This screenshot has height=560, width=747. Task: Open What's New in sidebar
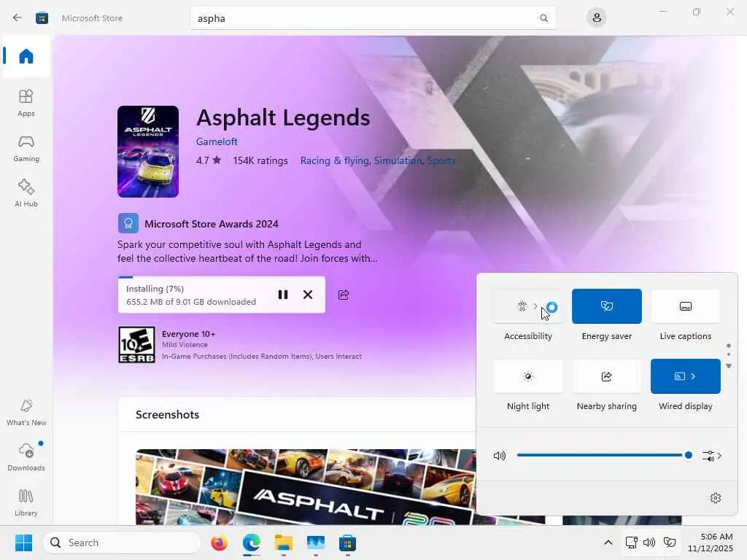(26, 413)
